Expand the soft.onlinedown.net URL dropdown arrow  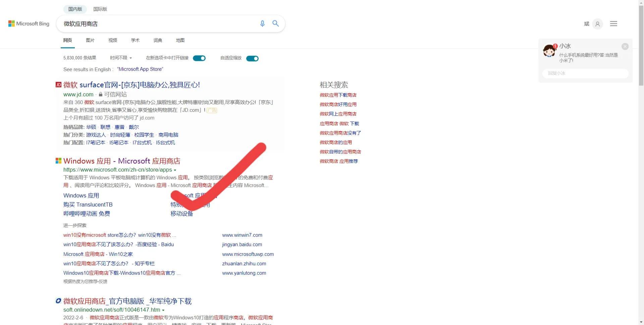coord(163,310)
